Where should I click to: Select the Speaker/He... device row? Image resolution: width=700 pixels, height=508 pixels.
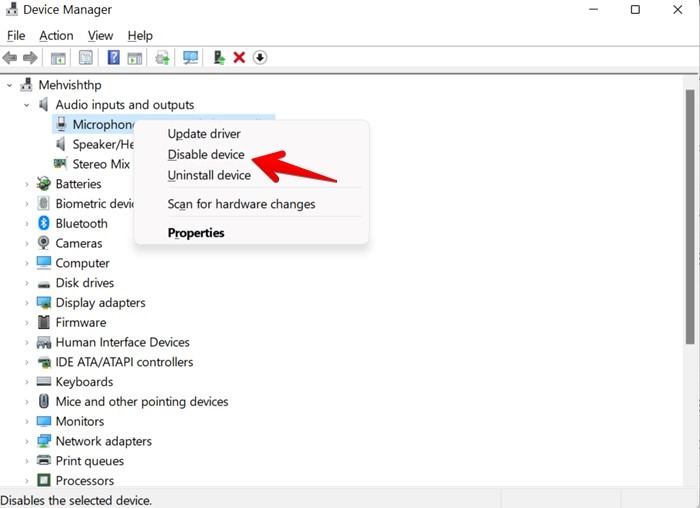[94, 144]
